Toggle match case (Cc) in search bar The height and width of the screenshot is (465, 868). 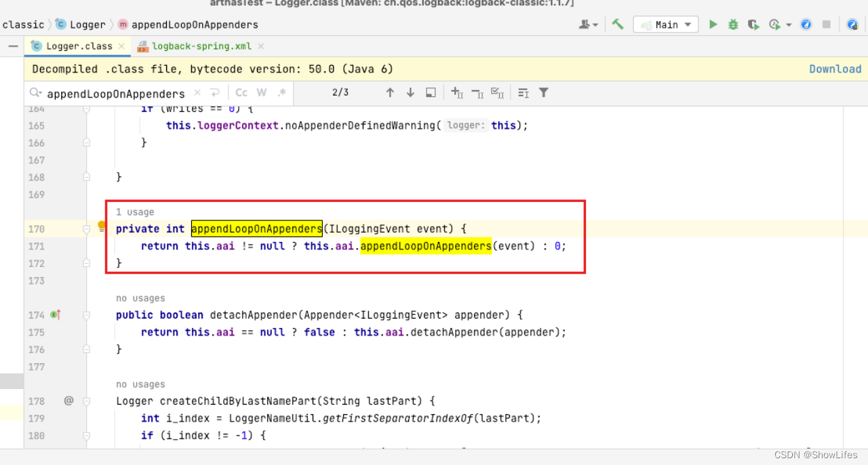pyautogui.click(x=241, y=92)
